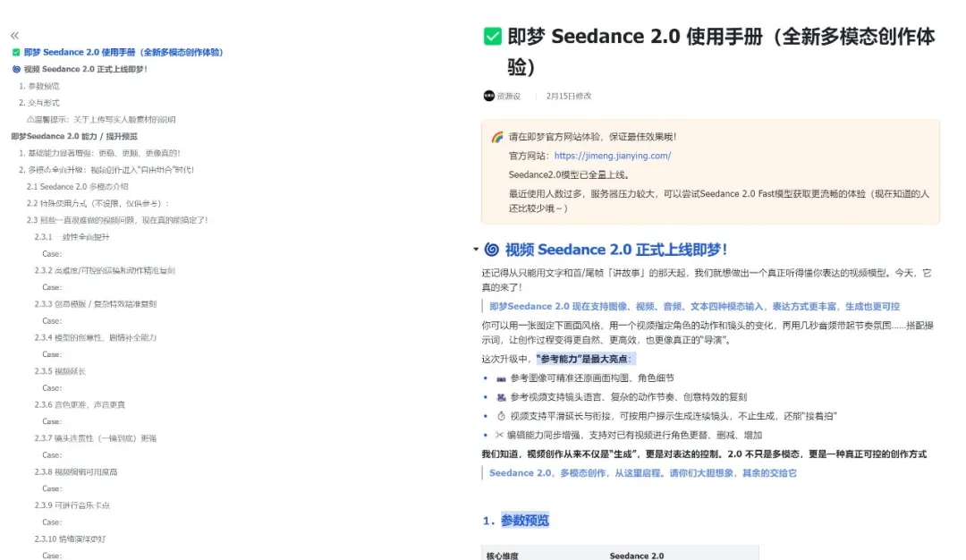Go to 2.1 Seedance 2.0 多模态介绍 outline item
966x560 pixels.
click(x=78, y=186)
